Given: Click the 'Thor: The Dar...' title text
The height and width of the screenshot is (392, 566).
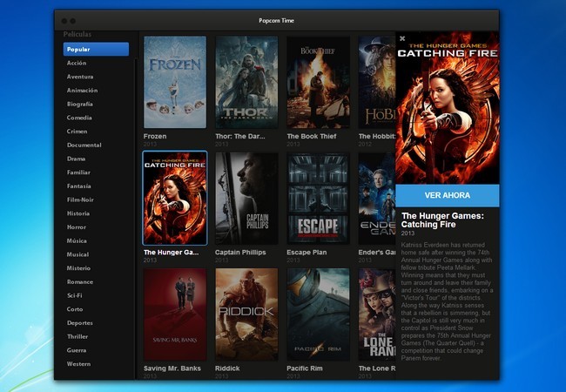Looking at the screenshot, I should tap(240, 136).
